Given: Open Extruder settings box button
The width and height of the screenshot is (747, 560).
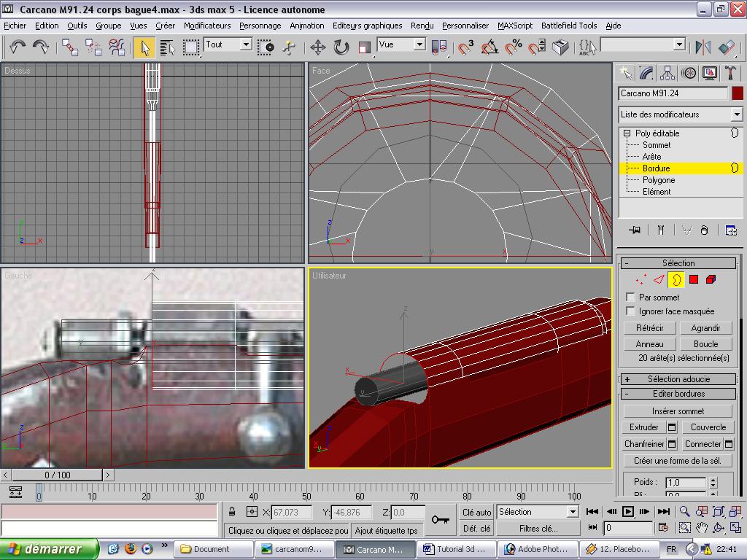Looking at the screenshot, I should 672,427.
